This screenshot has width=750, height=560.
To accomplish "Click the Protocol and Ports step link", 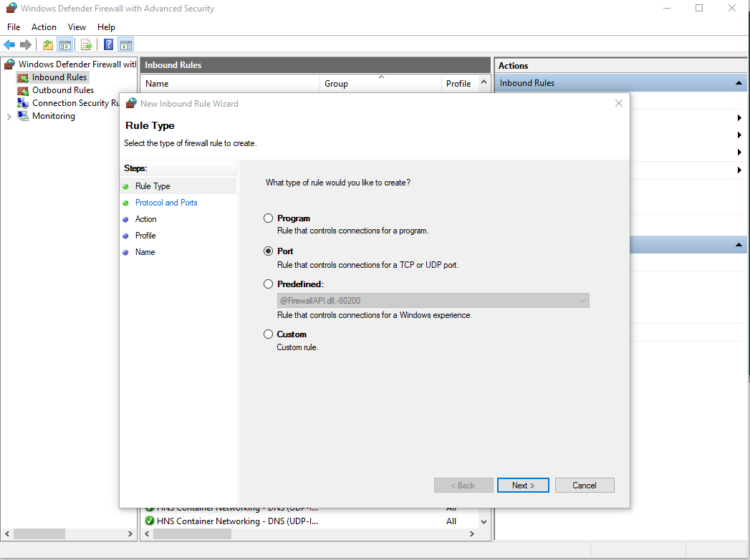I will pyautogui.click(x=166, y=203).
